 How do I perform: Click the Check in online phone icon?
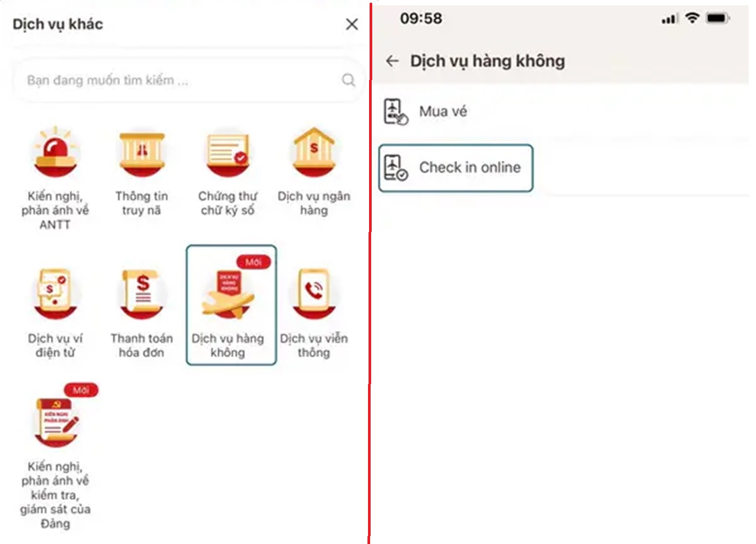(396, 168)
